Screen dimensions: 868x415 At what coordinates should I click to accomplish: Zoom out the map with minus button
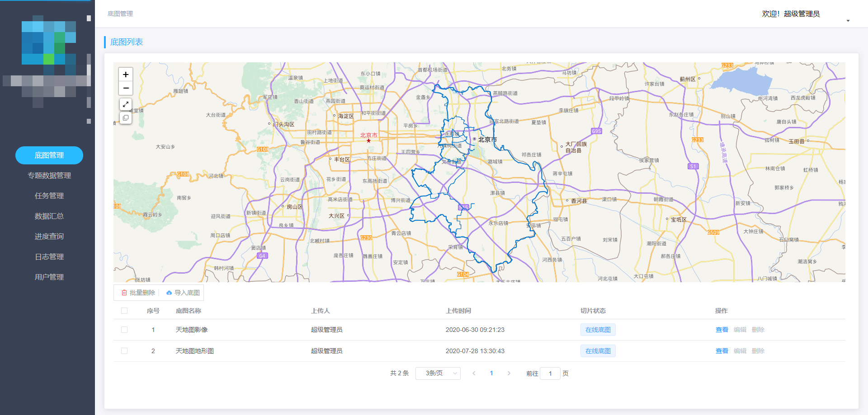pos(126,88)
